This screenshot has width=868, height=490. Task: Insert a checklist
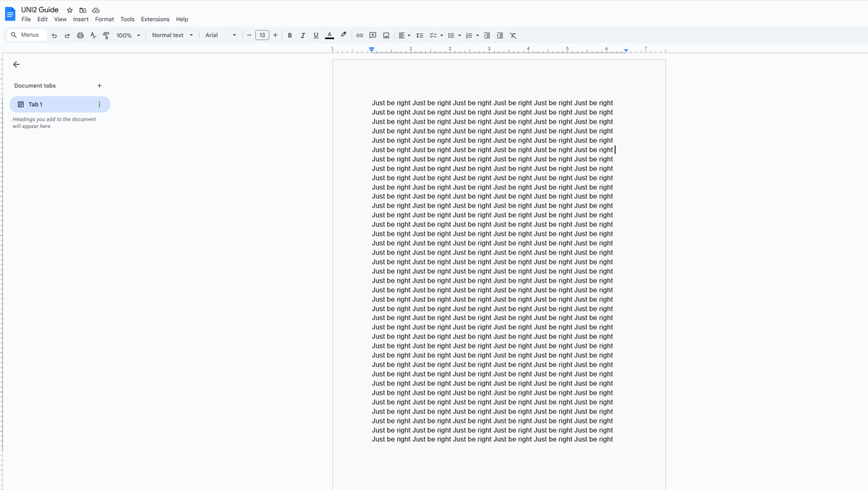433,35
